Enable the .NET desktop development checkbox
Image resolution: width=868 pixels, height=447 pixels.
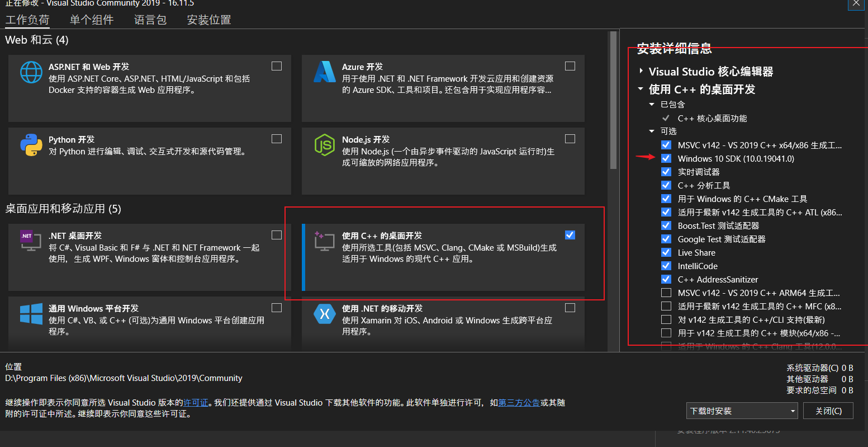point(277,235)
